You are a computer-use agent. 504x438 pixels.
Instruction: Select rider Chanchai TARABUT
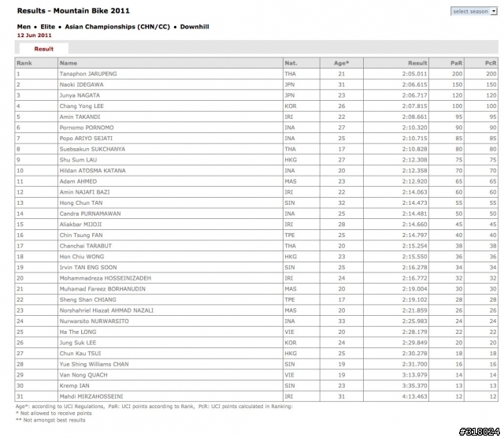[86, 246]
